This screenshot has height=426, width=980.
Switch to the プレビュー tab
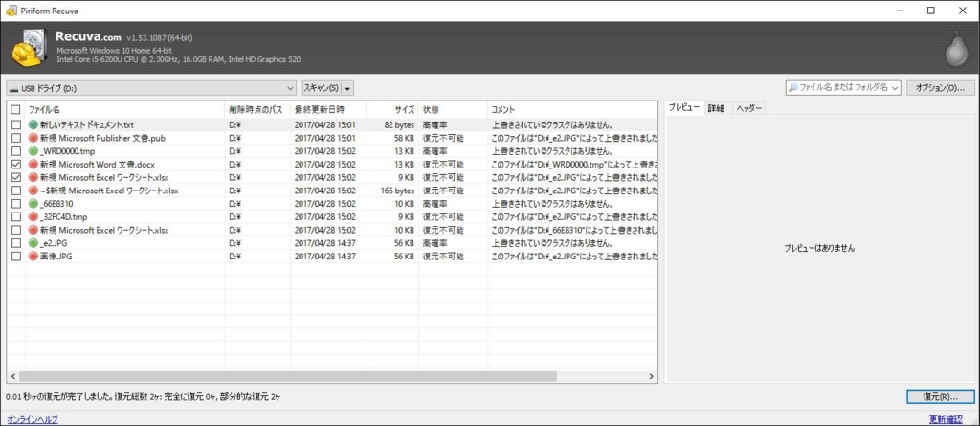[683, 108]
